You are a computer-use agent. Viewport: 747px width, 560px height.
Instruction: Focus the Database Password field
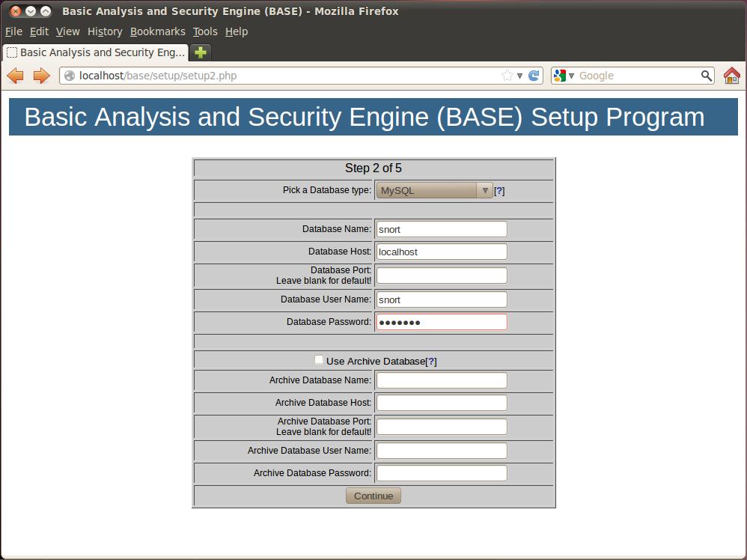click(x=442, y=322)
